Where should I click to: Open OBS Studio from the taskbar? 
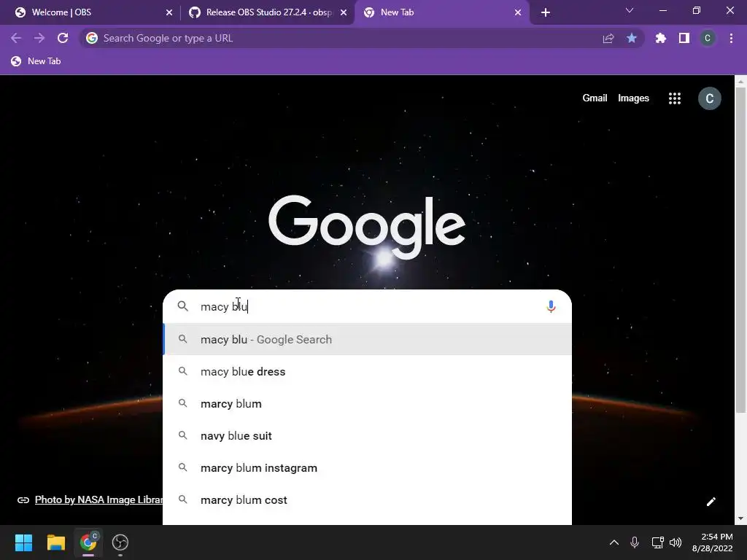pos(120,542)
